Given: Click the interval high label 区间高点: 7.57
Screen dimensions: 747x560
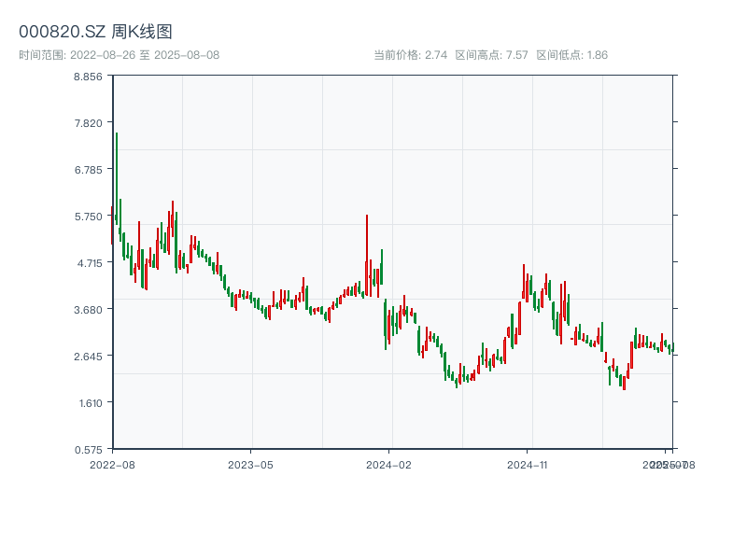Looking at the screenshot, I should tap(492, 55).
